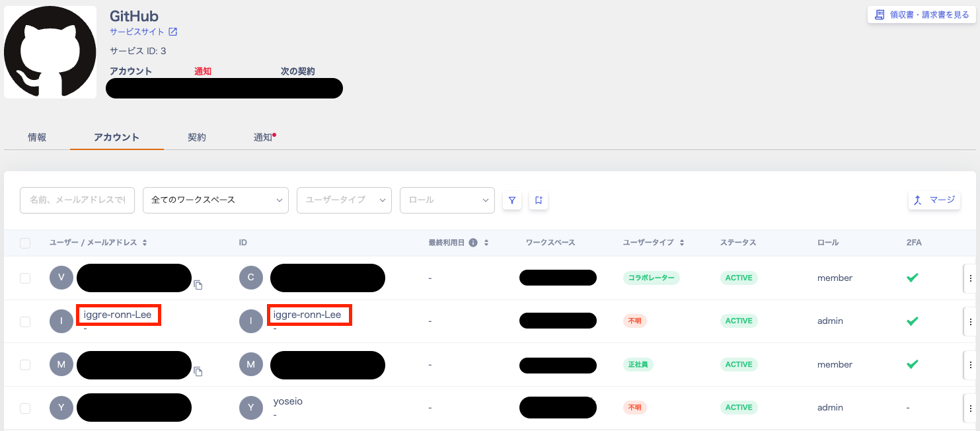Open the more-options menu for the yoseio row
The height and width of the screenshot is (431, 980).
[970, 408]
